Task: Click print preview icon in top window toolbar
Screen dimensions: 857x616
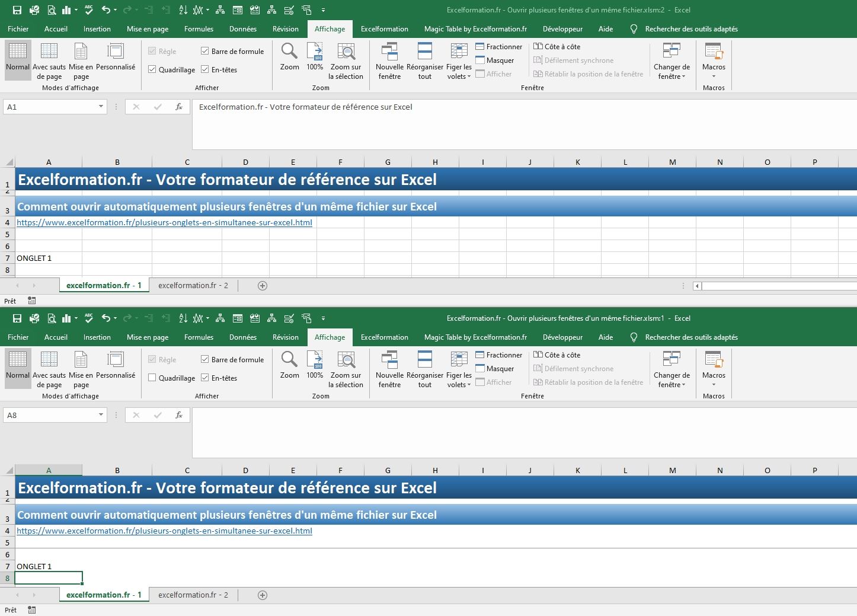Action: coord(52,10)
